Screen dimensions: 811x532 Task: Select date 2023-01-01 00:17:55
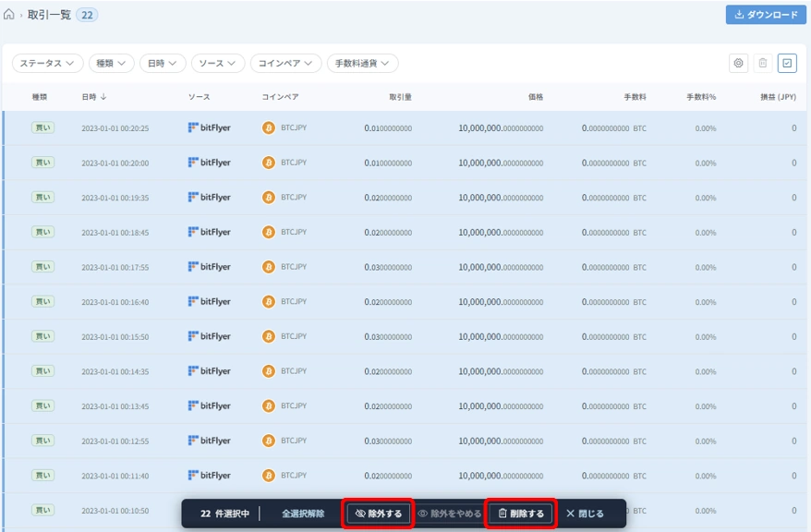tap(115, 267)
